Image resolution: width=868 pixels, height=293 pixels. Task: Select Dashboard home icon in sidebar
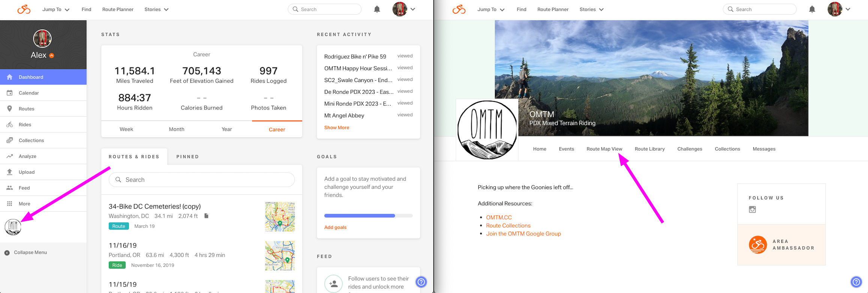pyautogui.click(x=10, y=77)
